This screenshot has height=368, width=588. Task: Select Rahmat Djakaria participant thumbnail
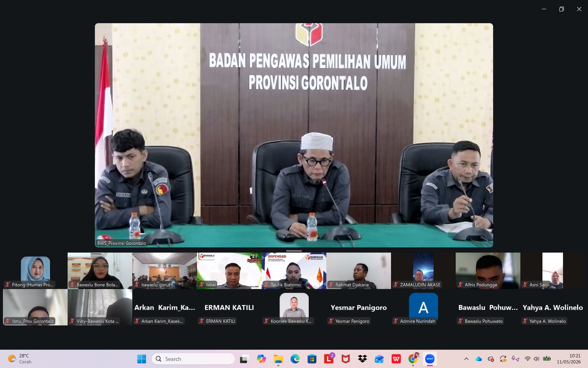pyautogui.click(x=359, y=270)
